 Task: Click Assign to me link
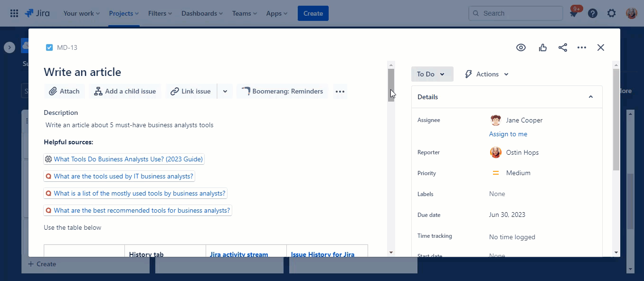(508, 134)
